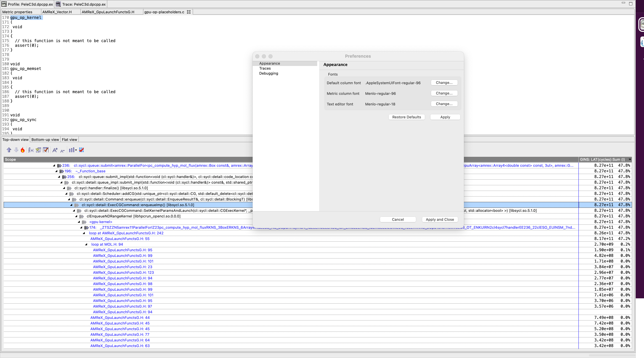Screen dimensions: 644x358
Task: Open the hide/show metric columns dialog
Action: [x=46, y=150]
